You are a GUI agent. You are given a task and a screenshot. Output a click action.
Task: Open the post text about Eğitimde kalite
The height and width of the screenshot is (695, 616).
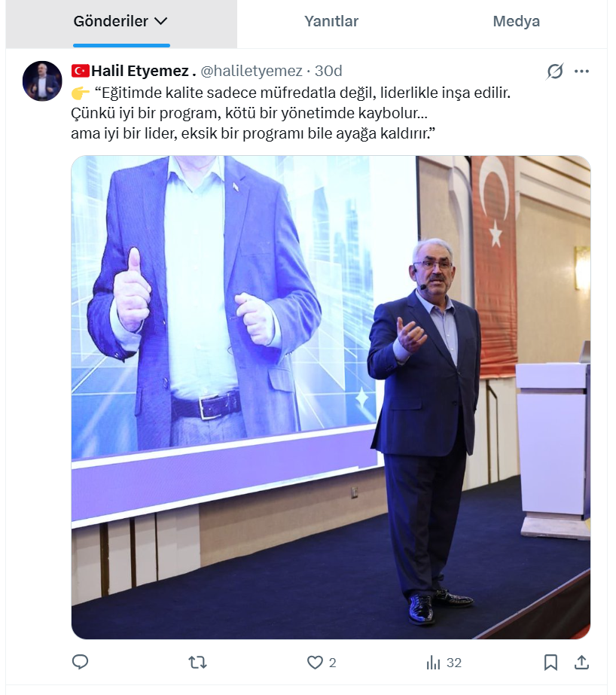point(291,113)
